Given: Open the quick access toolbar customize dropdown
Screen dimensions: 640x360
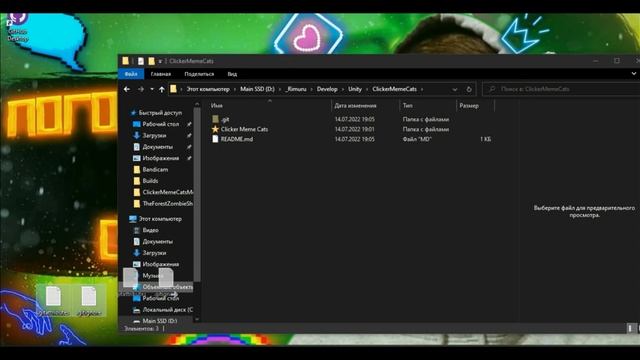Looking at the screenshot, I should 160,61.
